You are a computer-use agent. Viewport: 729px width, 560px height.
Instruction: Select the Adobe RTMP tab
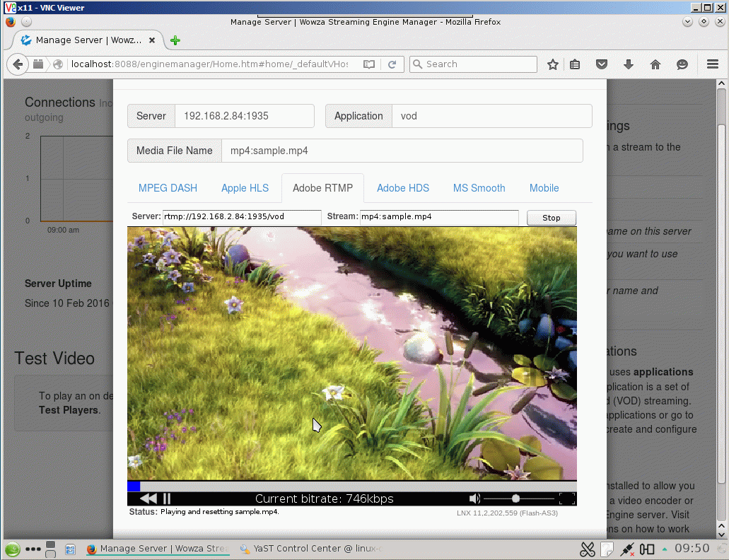pyautogui.click(x=322, y=188)
